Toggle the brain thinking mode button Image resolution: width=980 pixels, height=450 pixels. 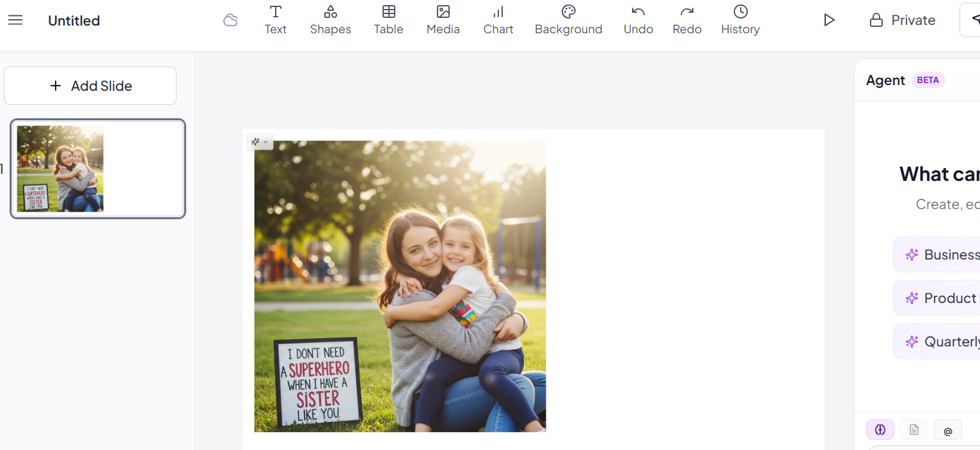point(880,430)
